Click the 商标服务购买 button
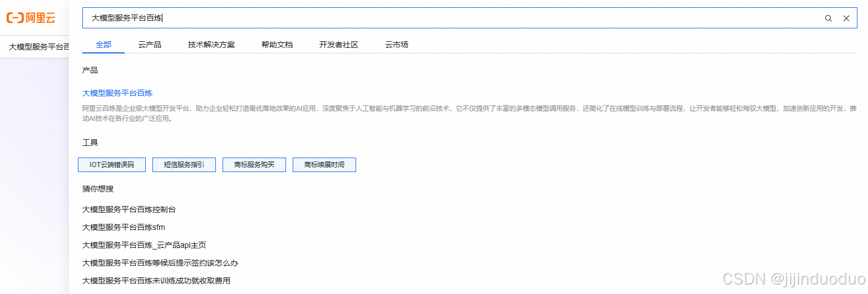The height and width of the screenshot is (294, 868). (x=254, y=165)
